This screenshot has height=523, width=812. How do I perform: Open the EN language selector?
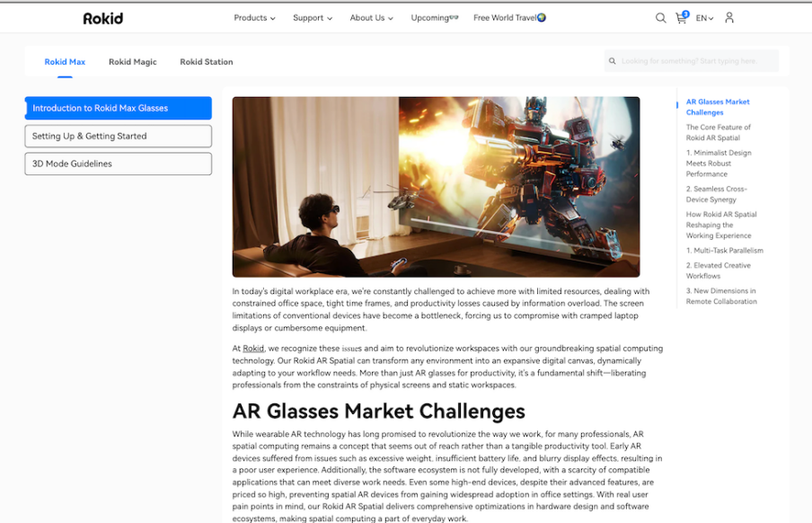(704, 18)
